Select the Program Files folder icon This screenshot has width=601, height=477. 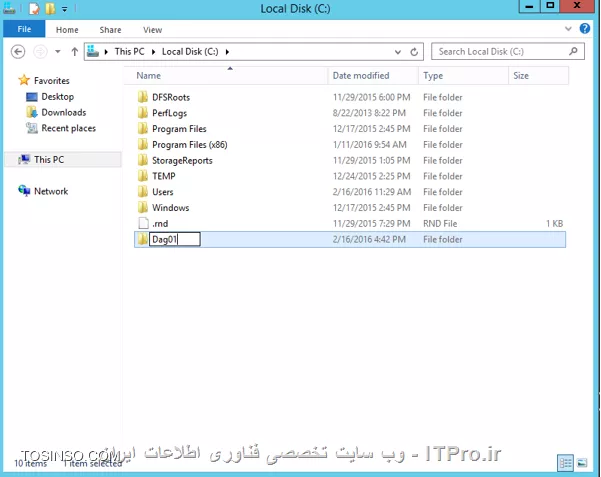pyautogui.click(x=143, y=128)
